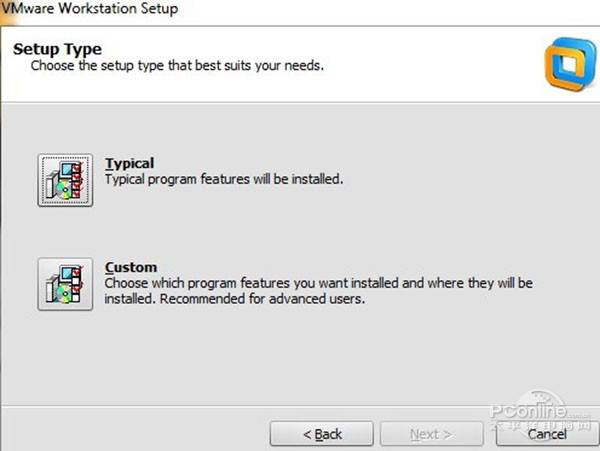Click the VMware logo in header

pos(566,59)
